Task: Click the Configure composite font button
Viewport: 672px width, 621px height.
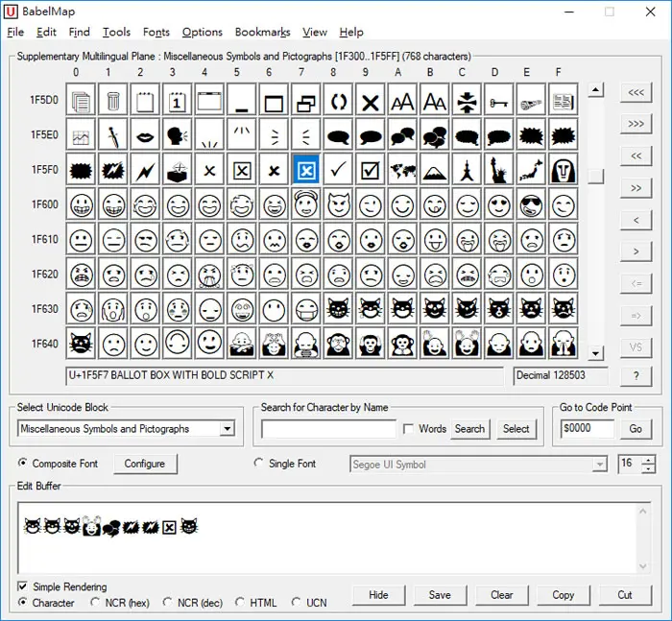Action: [145, 464]
